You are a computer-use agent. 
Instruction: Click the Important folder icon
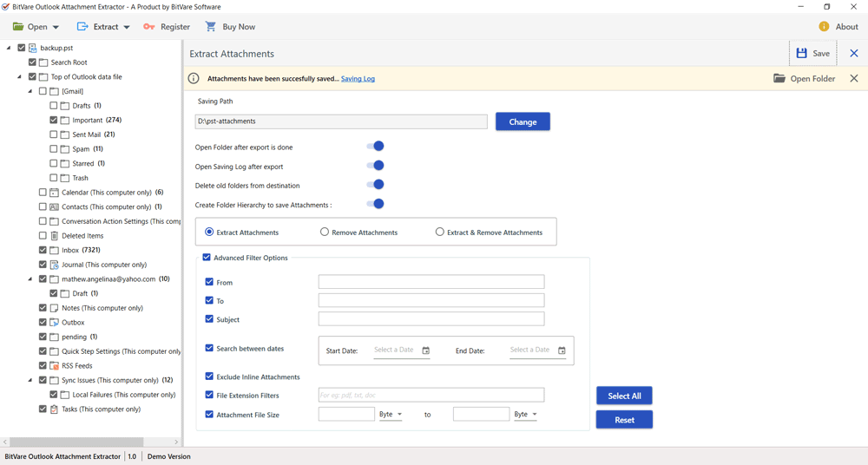pyautogui.click(x=65, y=120)
